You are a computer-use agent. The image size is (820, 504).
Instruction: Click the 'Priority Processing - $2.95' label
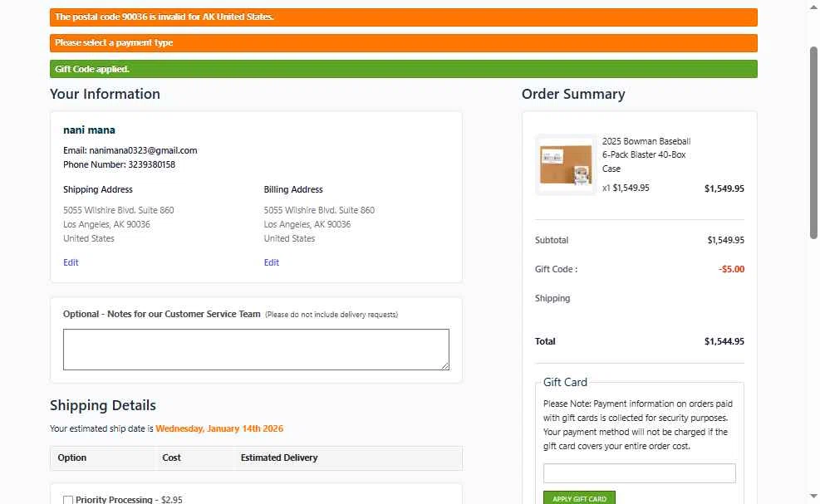click(129, 500)
